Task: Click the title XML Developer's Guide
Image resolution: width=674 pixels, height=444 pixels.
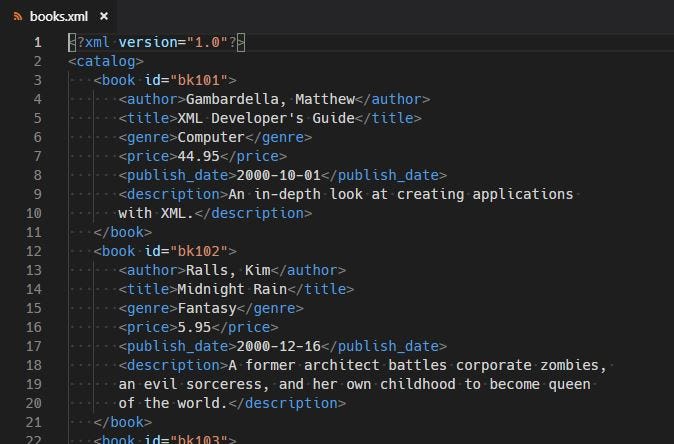Action: click(266, 118)
